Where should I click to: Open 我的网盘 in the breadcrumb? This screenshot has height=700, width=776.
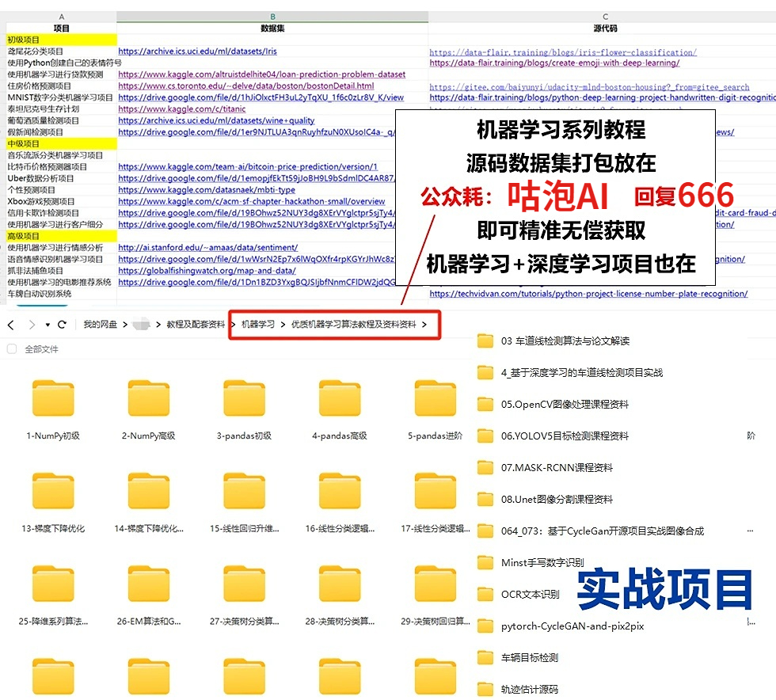100,324
